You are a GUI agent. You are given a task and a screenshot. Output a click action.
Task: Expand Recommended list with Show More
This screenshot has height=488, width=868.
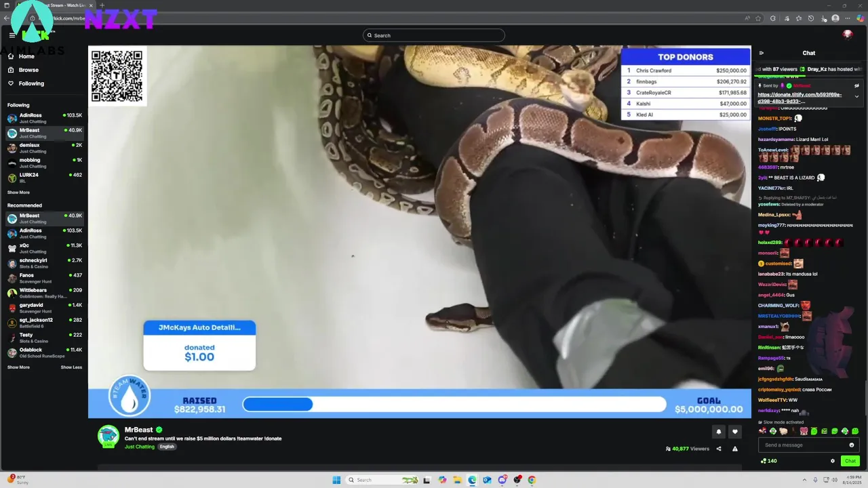pos(18,367)
